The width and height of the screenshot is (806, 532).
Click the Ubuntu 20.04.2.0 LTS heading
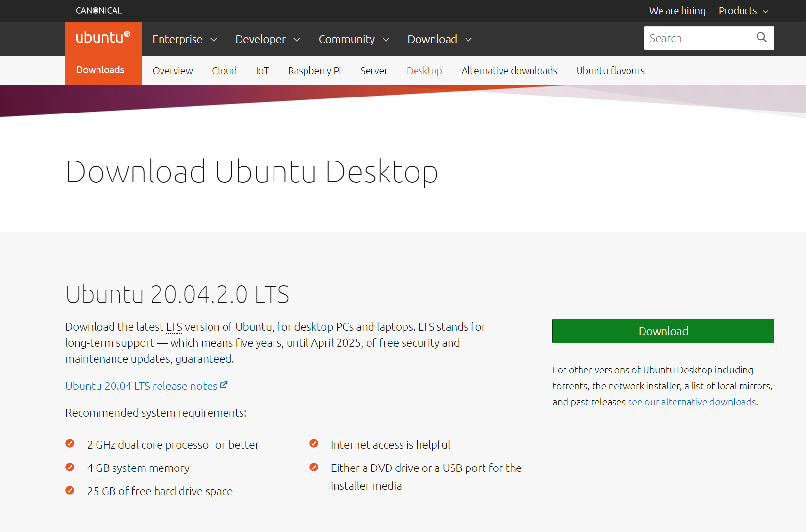coord(177,294)
